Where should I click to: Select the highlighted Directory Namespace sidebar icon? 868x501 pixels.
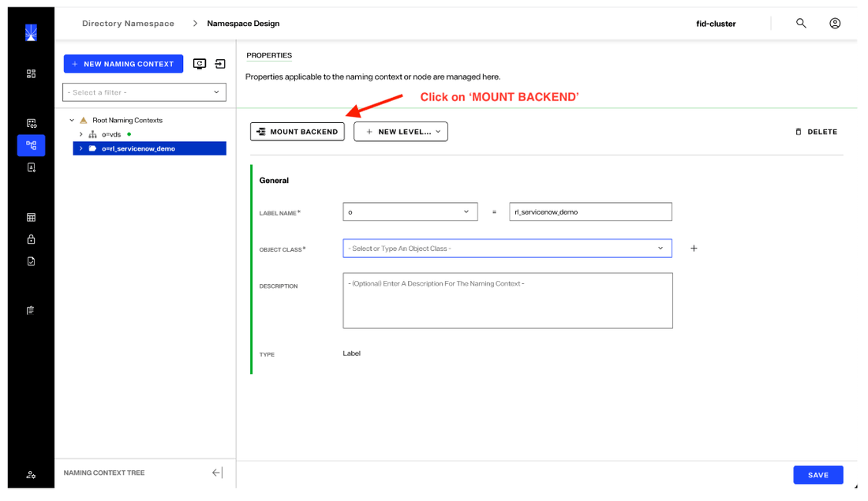coord(31,146)
